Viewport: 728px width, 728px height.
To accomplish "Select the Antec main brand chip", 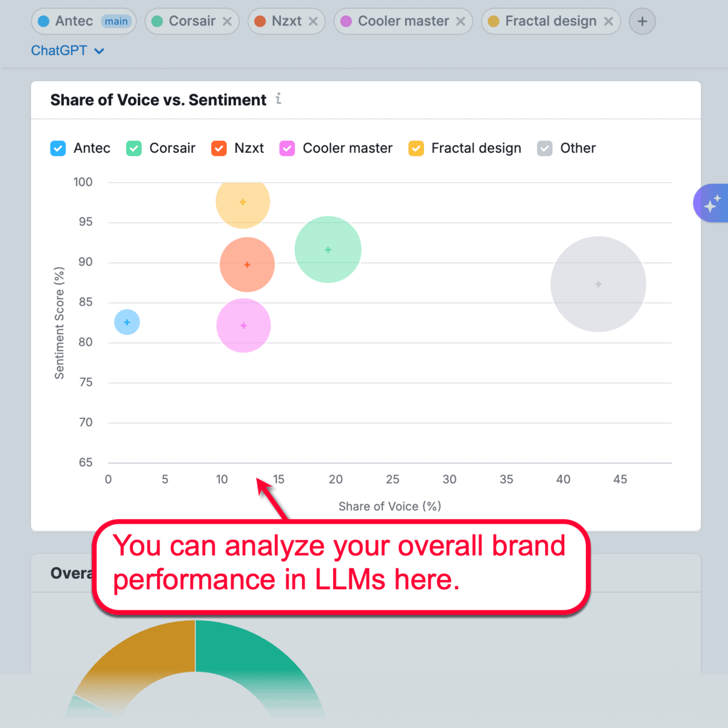I will pyautogui.click(x=74, y=21).
